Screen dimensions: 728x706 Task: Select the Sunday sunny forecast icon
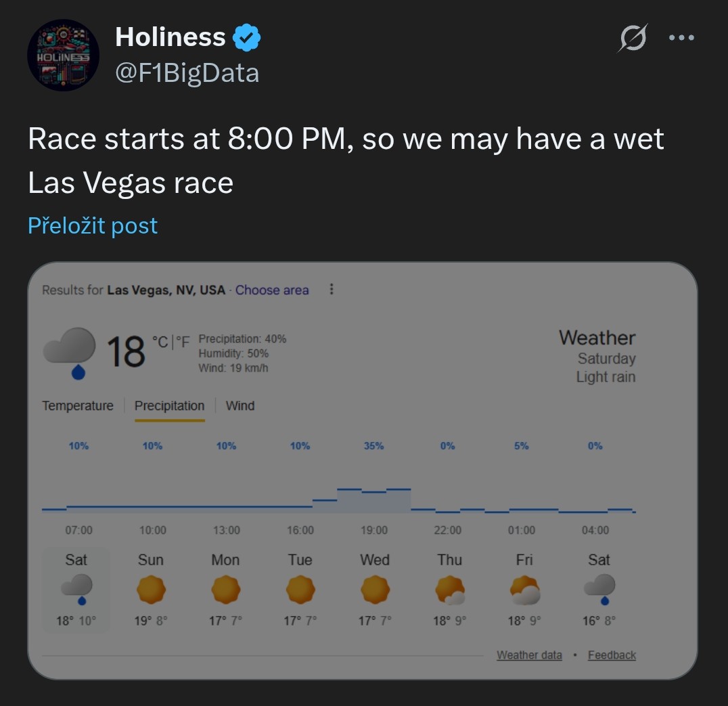point(151,590)
